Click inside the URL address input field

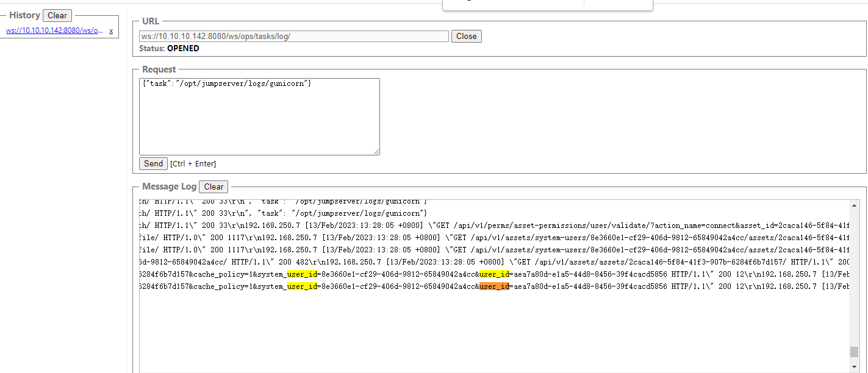[x=293, y=36]
